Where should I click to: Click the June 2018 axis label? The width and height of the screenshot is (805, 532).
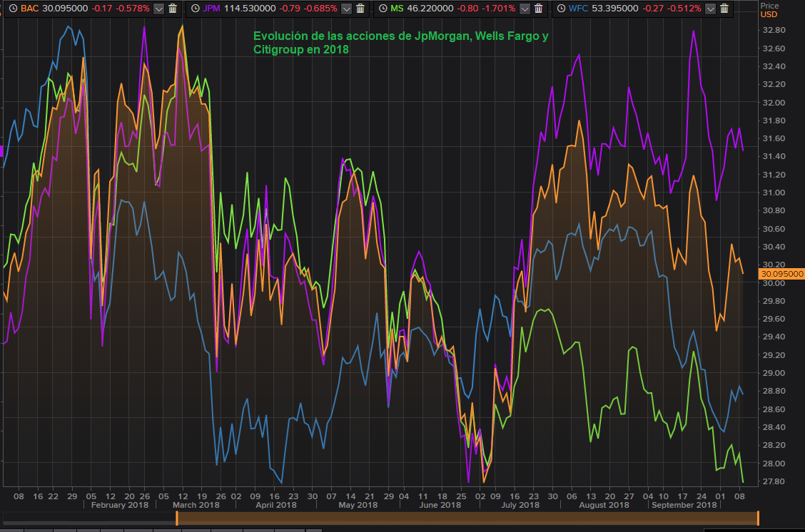click(440, 505)
